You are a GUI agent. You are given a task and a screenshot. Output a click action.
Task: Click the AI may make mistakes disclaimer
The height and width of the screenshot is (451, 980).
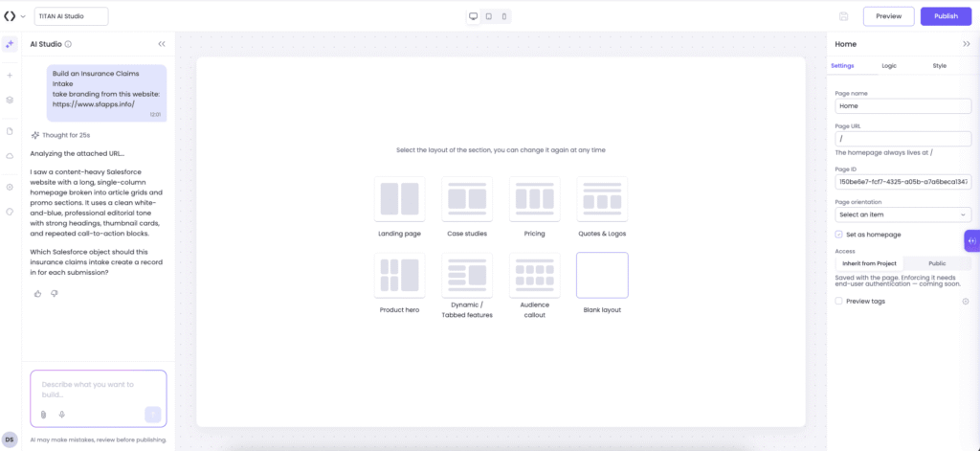pos(99,440)
